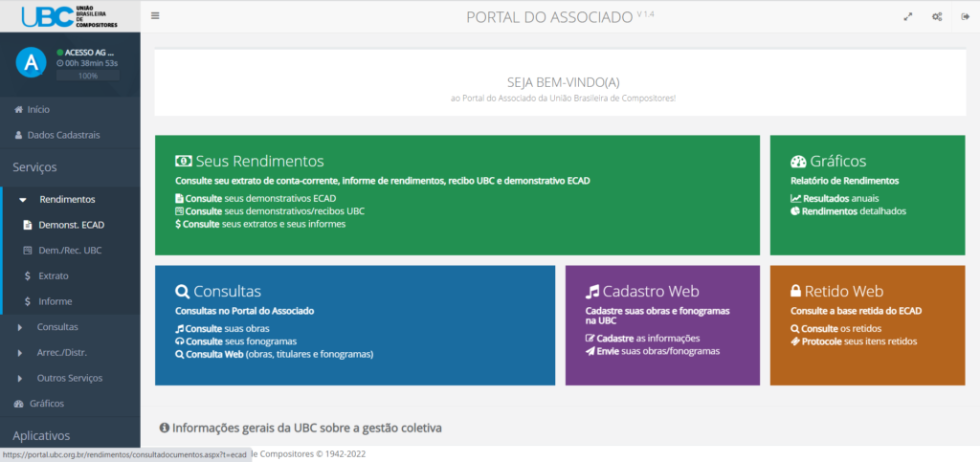Click Consulte seus demonstrativos ECAD link
This screenshot has height=462, width=980.
(256, 199)
